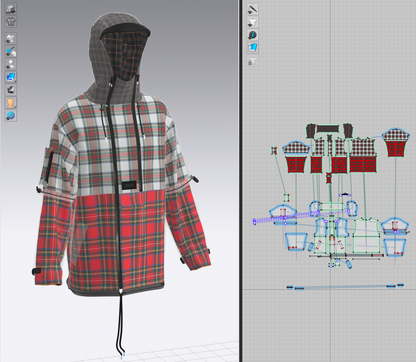Toggle the blue pin and garment display icon

point(11,51)
